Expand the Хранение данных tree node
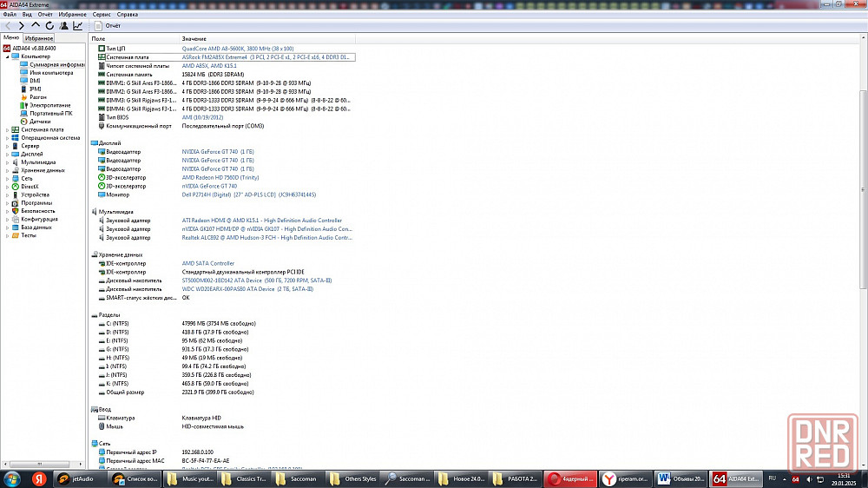The height and width of the screenshot is (488, 868). [x=7, y=170]
